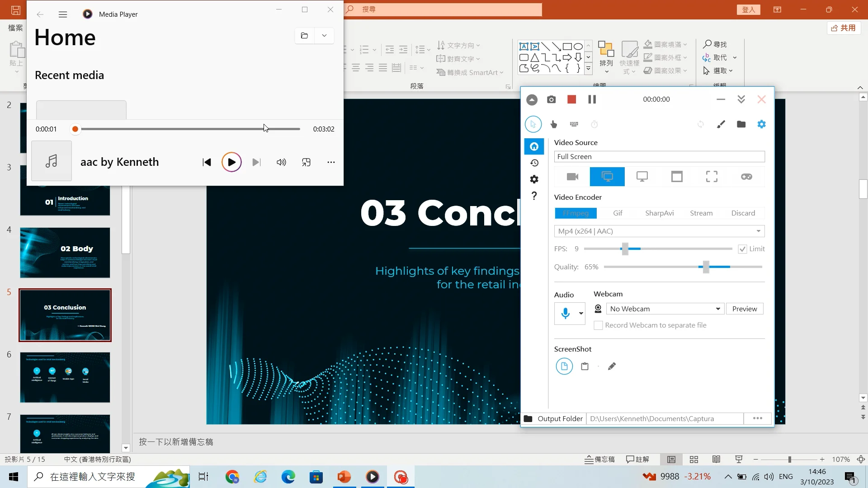Image resolution: width=868 pixels, height=488 pixels.
Task: Open the Mp4 (x264 | AAC) codec dropdown
Action: click(x=659, y=231)
